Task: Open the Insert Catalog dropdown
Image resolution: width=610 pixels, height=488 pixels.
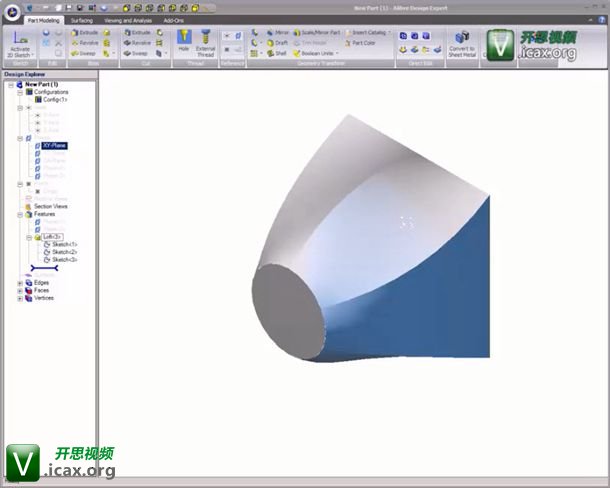Action: click(390, 33)
